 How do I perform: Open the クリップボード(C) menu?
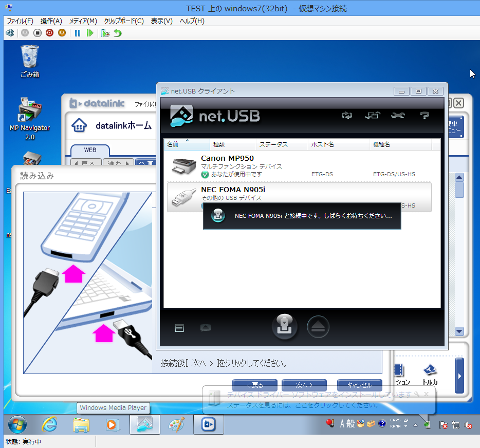[124, 21]
